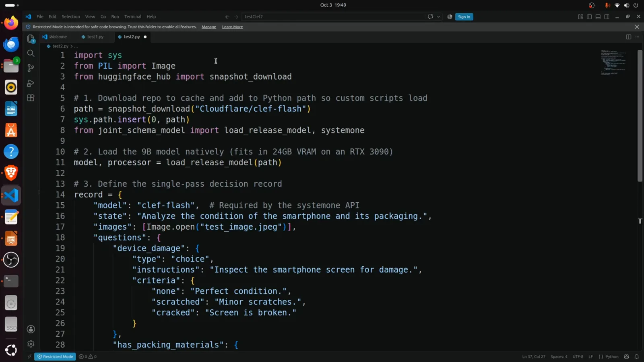Click line number 14 in the gutter

(x=60, y=195)
